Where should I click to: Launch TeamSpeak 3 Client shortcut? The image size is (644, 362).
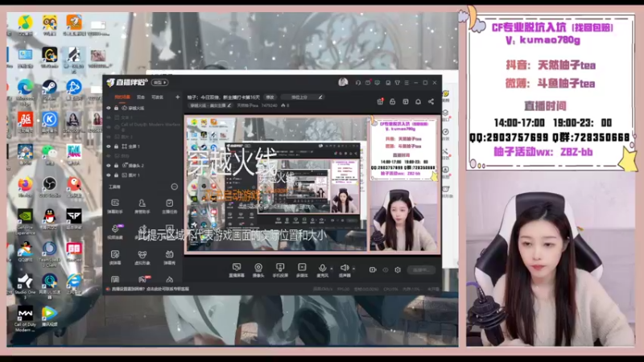tap(49, 254)
